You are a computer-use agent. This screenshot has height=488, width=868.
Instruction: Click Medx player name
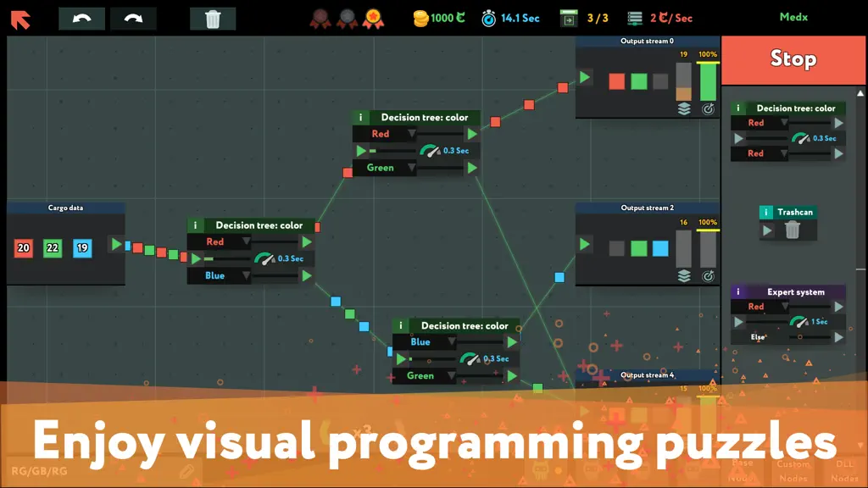pos(793,17)
